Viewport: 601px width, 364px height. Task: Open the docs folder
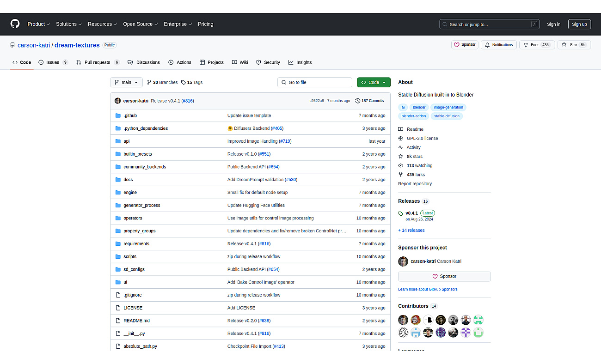(128, 180)
